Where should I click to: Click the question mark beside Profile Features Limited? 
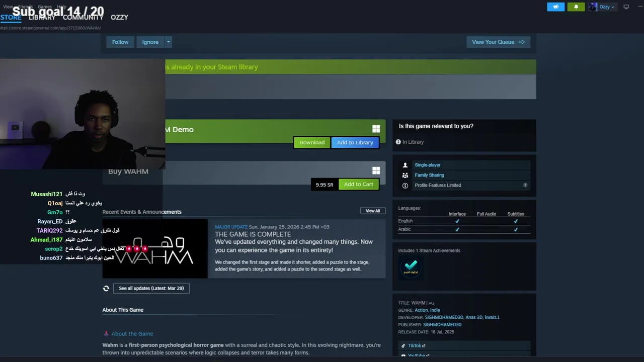(525, 185)
